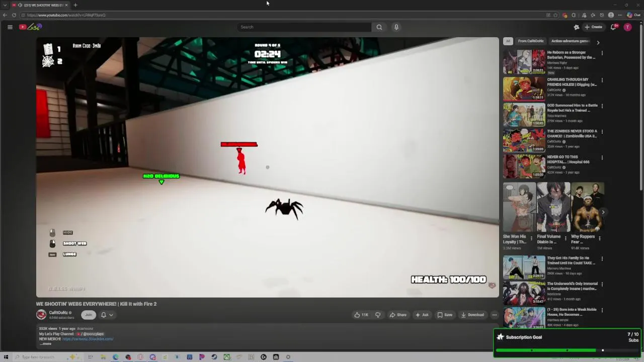
Task: Open CaRtOoNz channel avatar
Action: pyautogui.click(x=41, y=315)
